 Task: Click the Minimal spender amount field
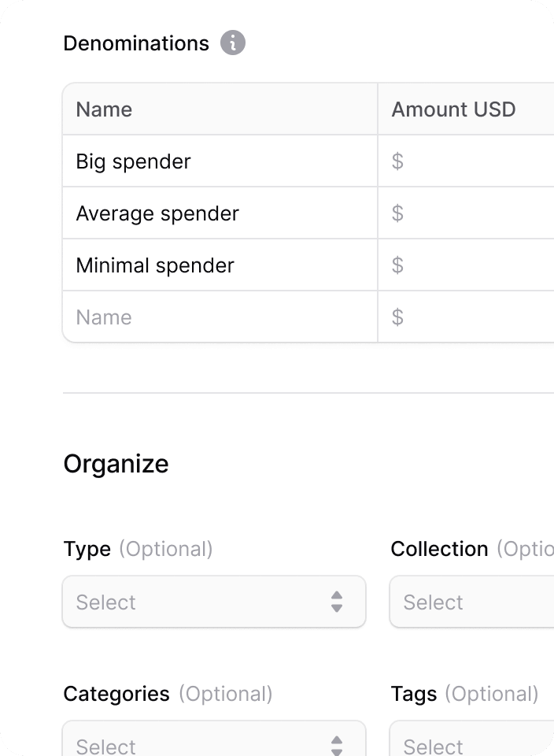point(467,265)
